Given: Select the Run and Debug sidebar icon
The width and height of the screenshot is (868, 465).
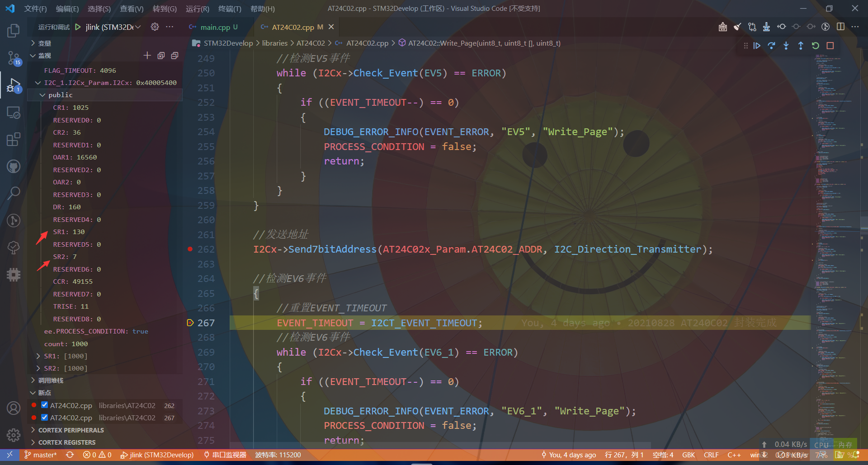Looking at the screenshot, I should click(x=13, y=85).
